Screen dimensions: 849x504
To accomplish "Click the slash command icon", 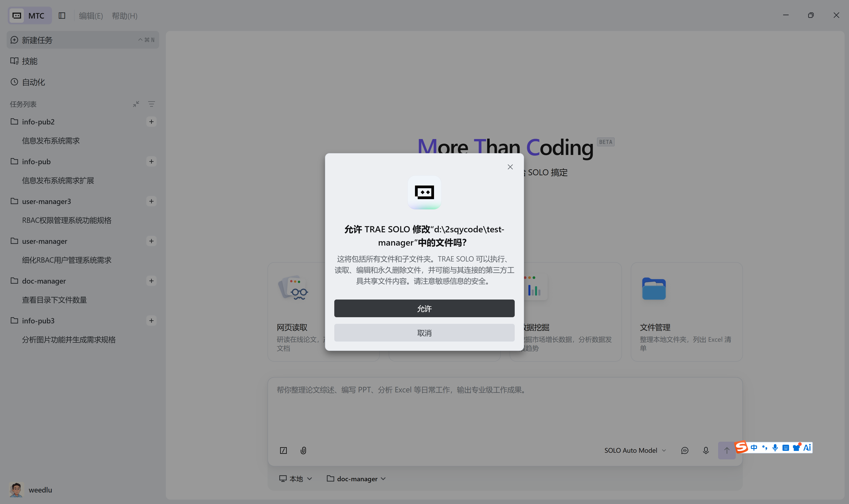I will click(x=283, y=450).
